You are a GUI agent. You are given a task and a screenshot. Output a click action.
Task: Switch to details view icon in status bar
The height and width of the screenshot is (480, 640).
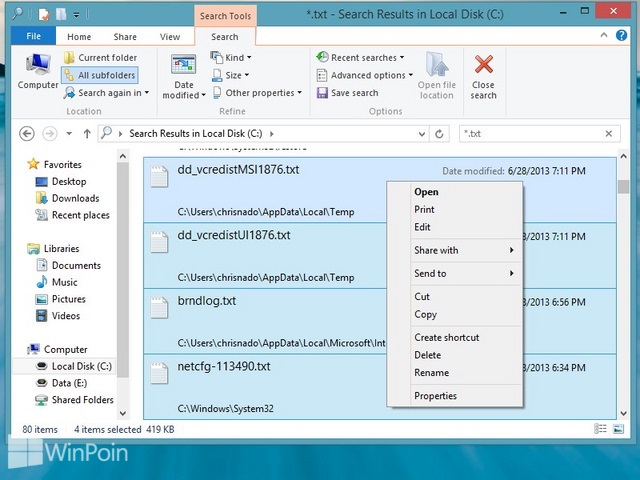point(600,429)
